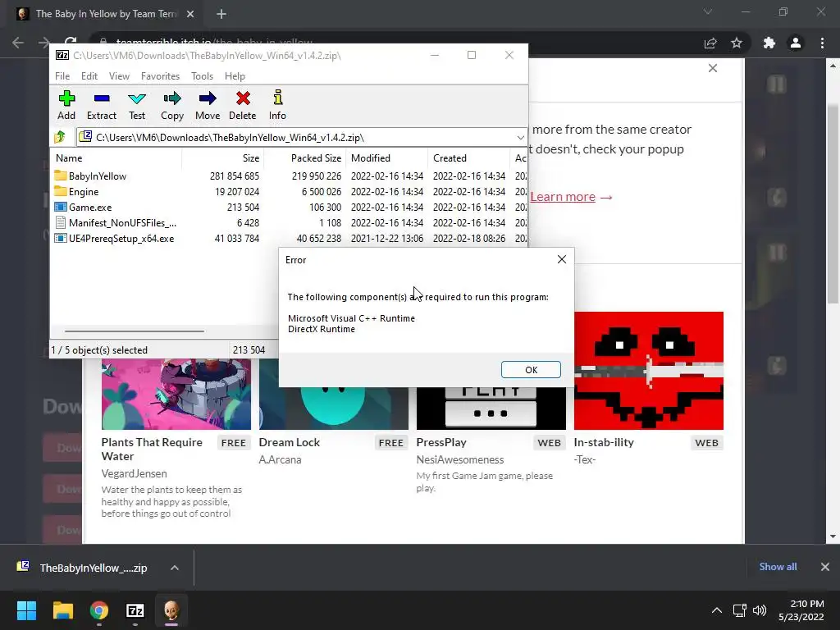Open the Tools menu in 7-Zip

point(202,76)
